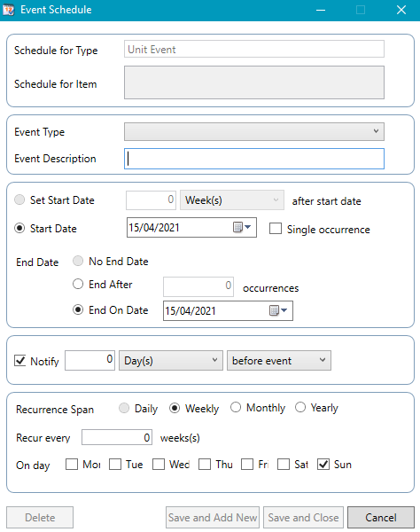Choose the Yearly recurrence option
420x532 pixels.
pos(300,407)
